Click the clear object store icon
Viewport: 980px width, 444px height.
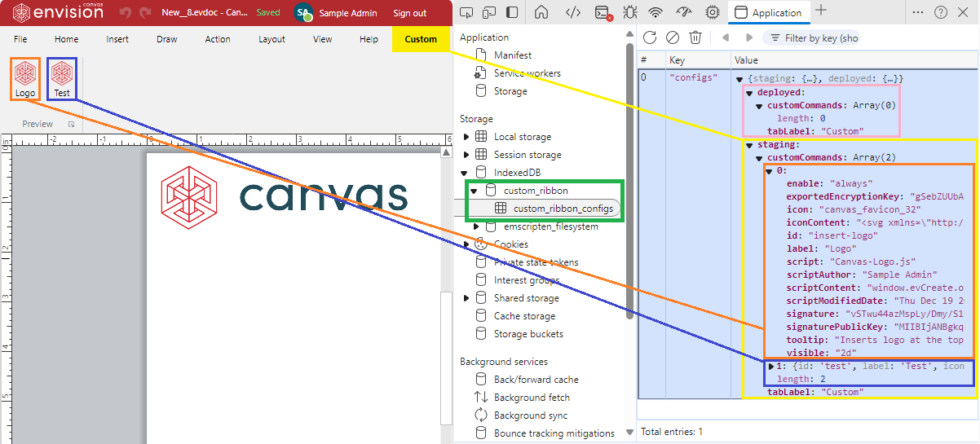click(x=673, y=37)
